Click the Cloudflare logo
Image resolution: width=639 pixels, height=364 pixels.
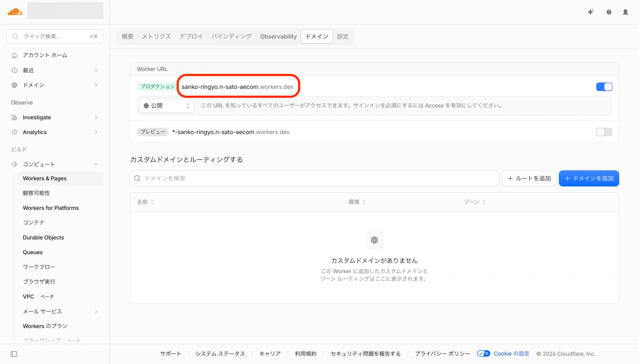pyautogui.click(x=15, y=12)
